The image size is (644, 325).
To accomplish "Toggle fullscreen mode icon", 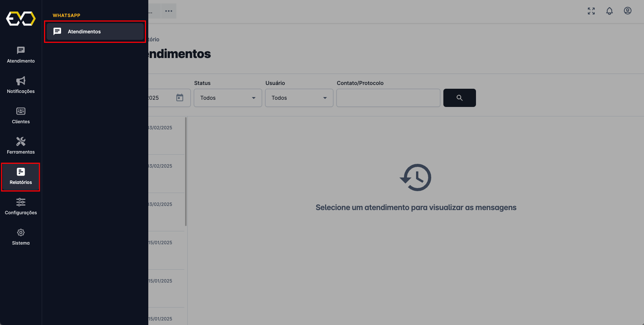I will (x=591, y=11).
